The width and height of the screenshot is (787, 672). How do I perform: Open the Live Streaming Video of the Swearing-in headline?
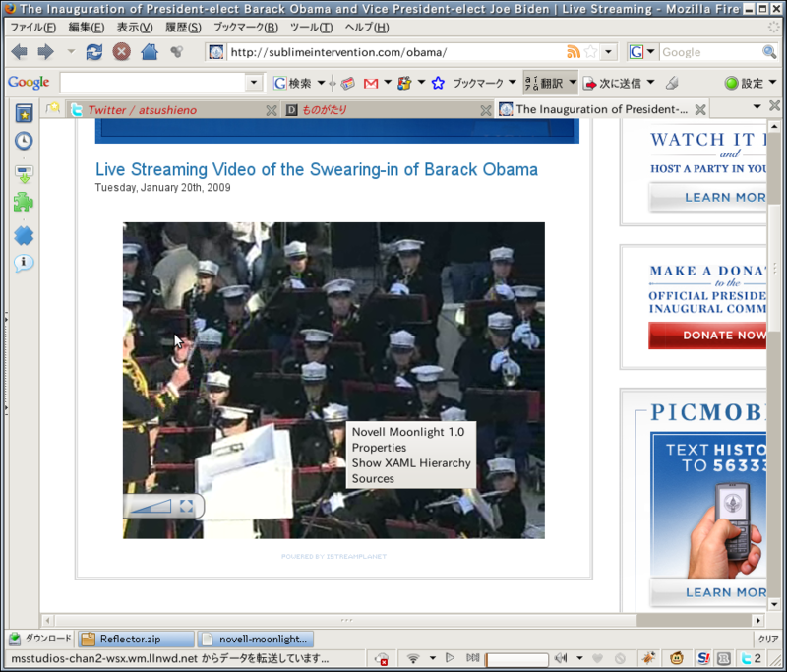tap(316, 169)
